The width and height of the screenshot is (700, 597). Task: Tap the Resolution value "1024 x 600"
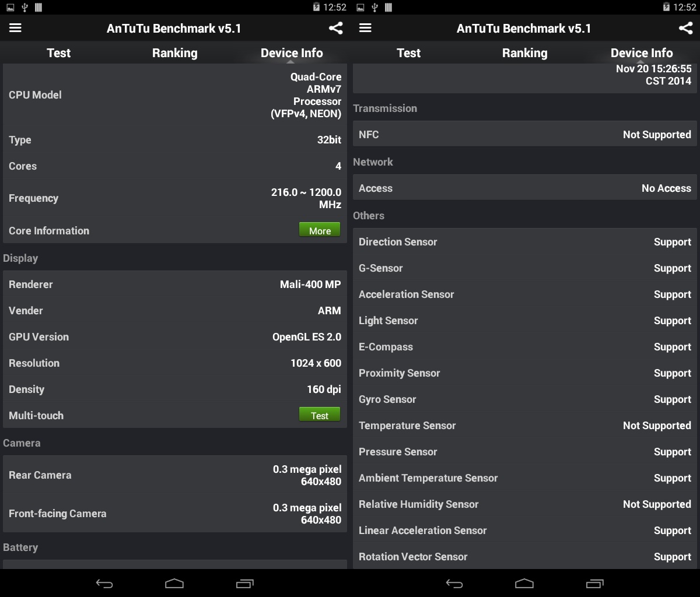pyautogui.click(x=316, y=363)
